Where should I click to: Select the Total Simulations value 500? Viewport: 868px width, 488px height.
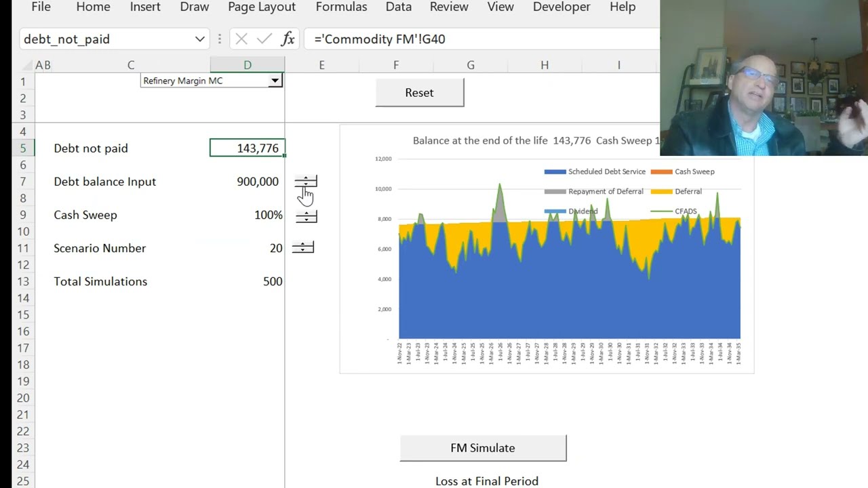[x=248, y=281]
